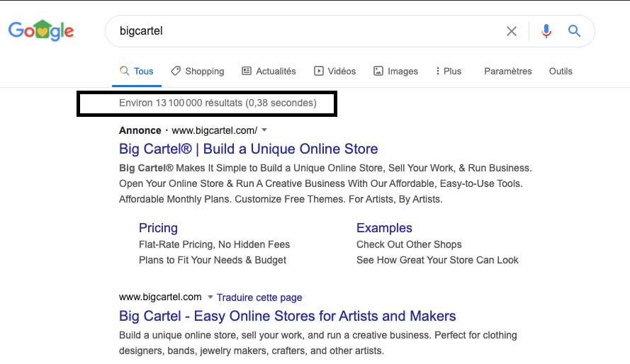Open Paramètres menu

click(x=508, y=72)
